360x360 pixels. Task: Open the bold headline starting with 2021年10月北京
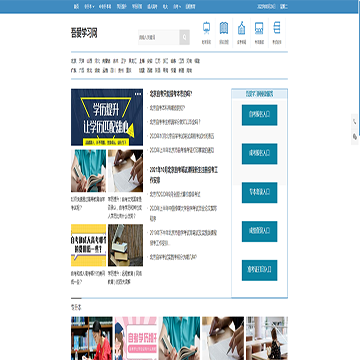click(184, 175)
